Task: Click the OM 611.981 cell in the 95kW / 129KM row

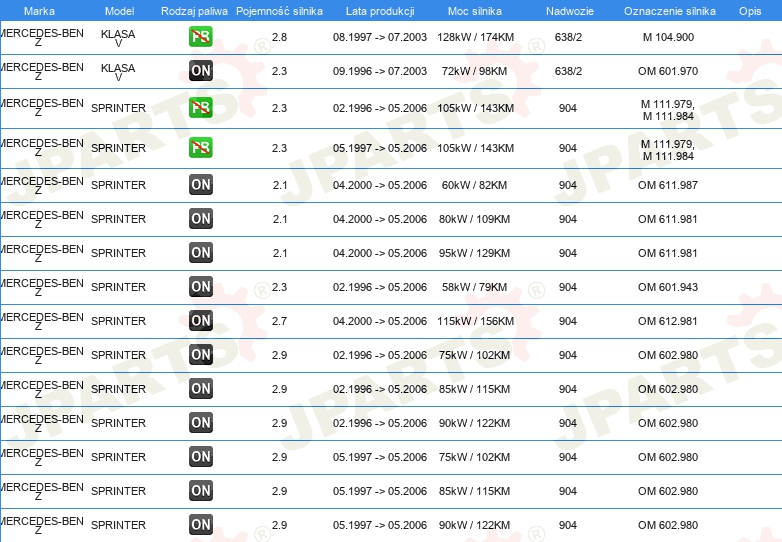Action: coord(668,253)
